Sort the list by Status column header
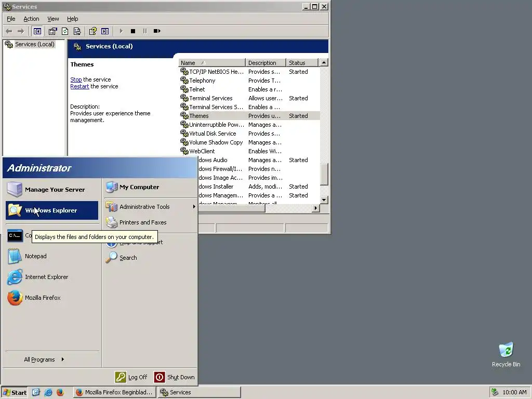532x399 pixels. click(302, 63)
